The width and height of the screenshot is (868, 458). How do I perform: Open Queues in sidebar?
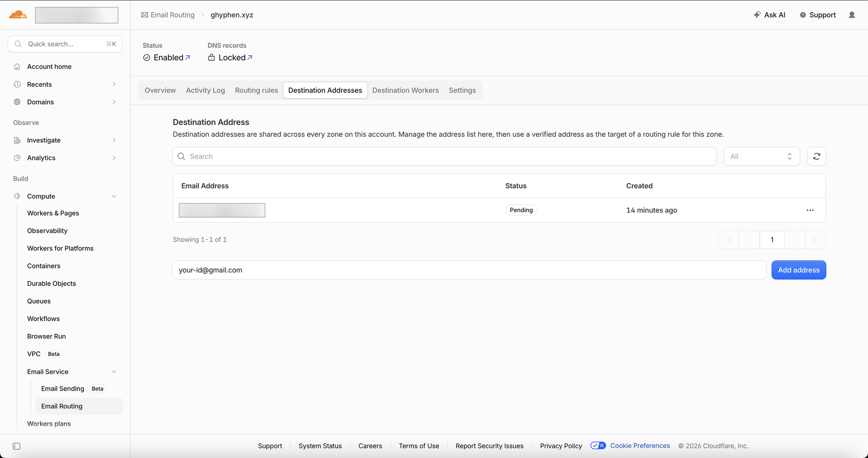coord(39,301)
